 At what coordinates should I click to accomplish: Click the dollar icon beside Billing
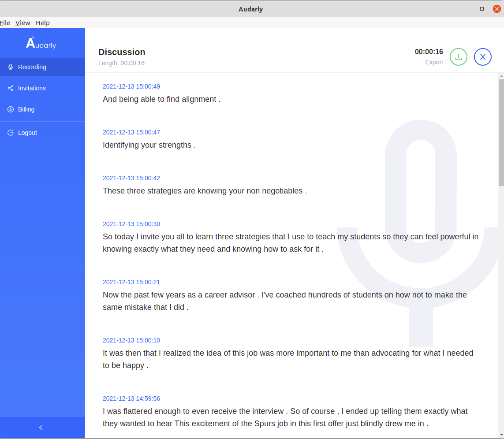[x=11, y=109]
